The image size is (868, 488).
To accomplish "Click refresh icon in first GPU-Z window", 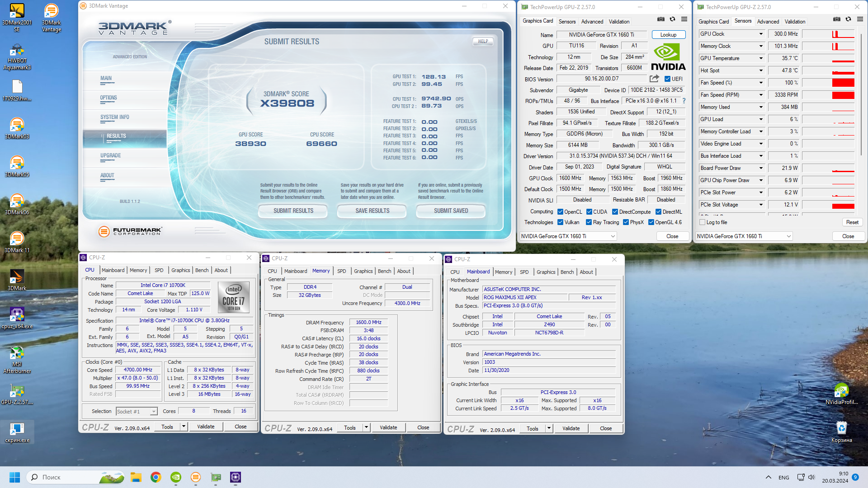I will (x=672, y=19).
